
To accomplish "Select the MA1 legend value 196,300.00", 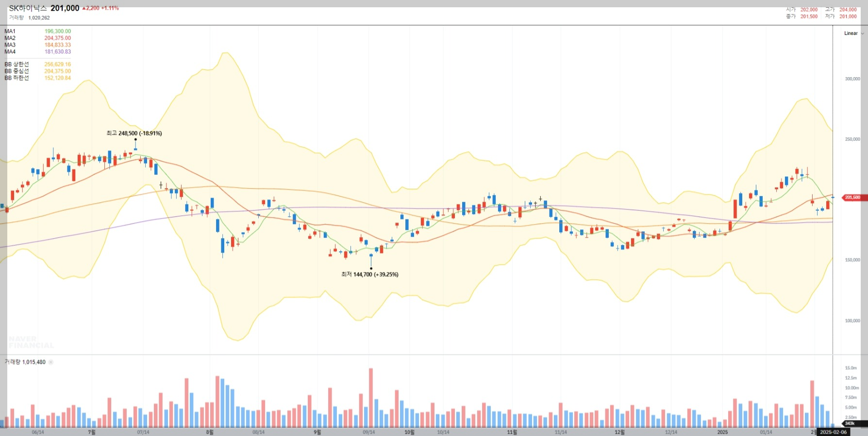I will coord(58,32).
